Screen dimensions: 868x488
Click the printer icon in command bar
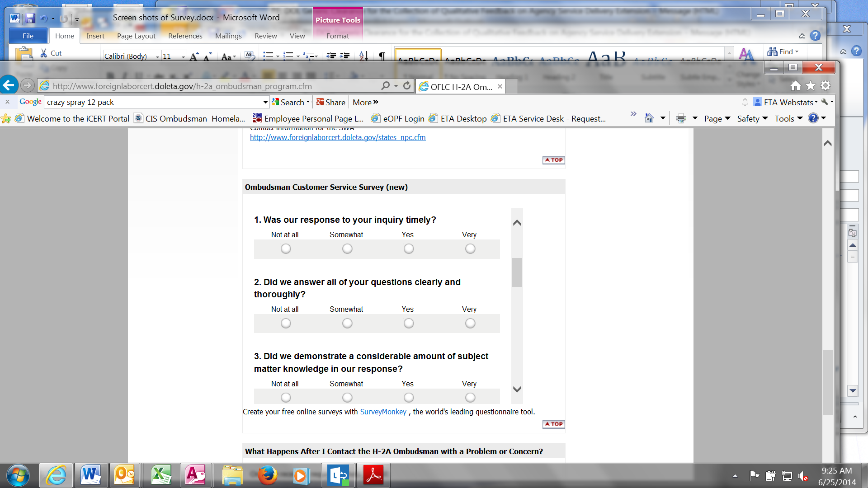tap(681, 119)
